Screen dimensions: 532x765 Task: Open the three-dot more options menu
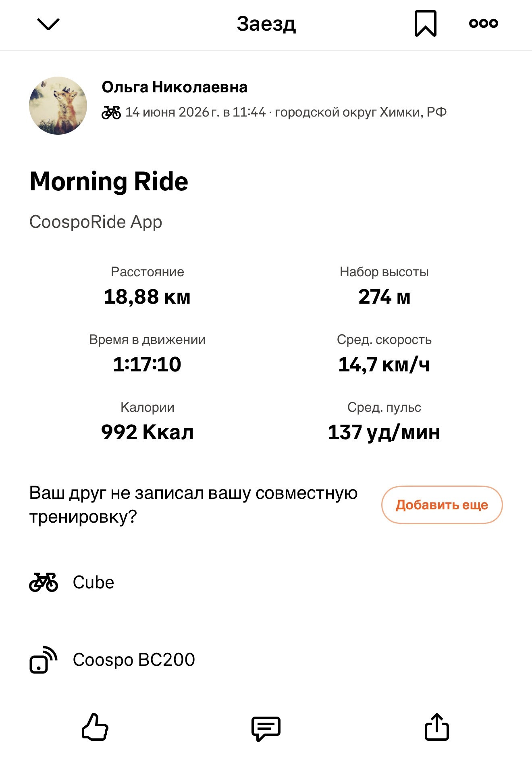click(483, 23)
